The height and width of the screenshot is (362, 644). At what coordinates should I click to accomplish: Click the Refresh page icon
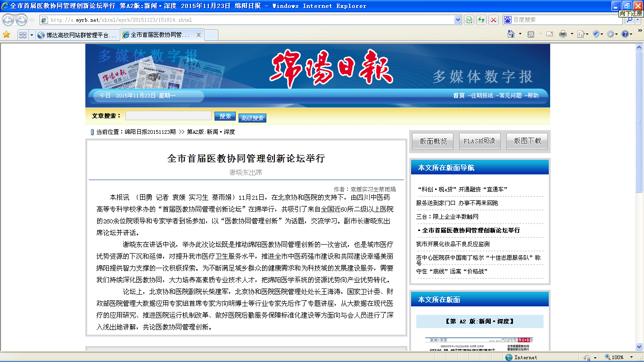(x=481, y=20)
